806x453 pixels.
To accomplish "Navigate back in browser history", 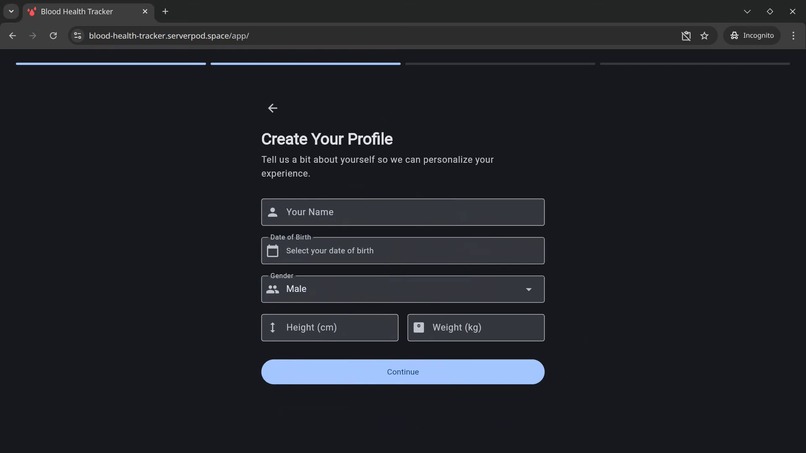I will [x=12, y=35].
